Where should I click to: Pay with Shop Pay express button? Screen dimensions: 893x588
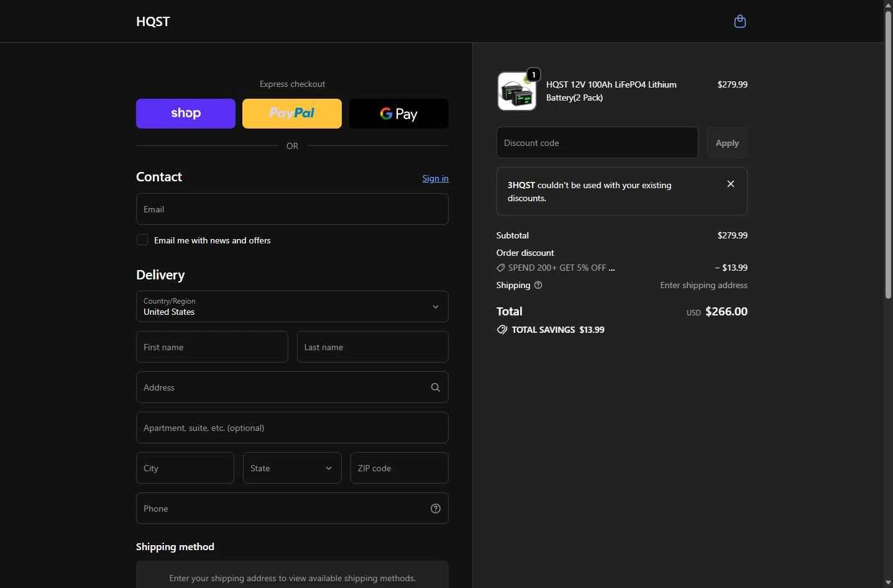pos(186,114)
